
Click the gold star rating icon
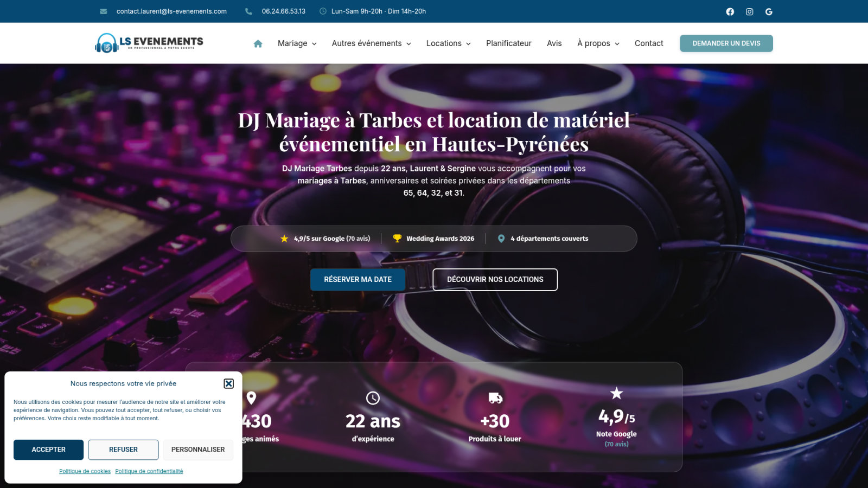coord(284,239)
